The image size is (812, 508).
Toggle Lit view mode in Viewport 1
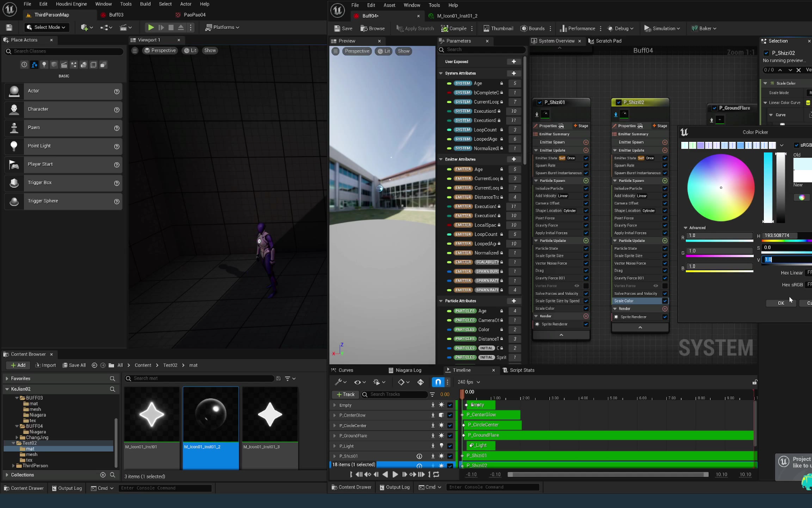190,51
